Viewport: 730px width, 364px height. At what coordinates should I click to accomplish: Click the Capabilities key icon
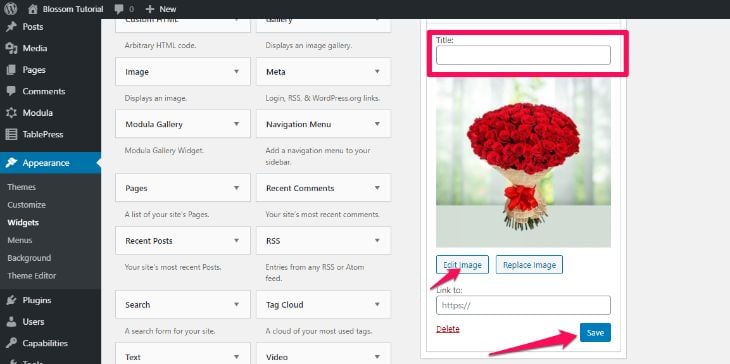coord(11,344)
